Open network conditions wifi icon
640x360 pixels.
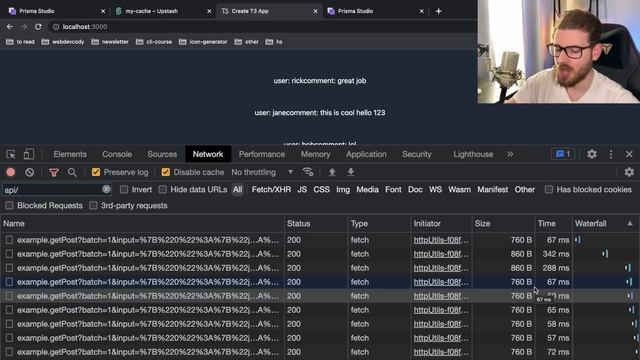pos(308,172)
